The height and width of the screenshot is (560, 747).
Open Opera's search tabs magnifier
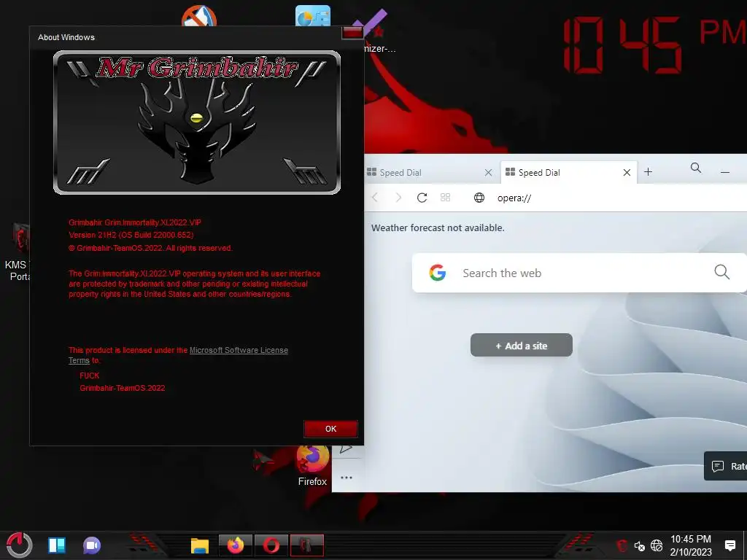(x=696, y=168)
